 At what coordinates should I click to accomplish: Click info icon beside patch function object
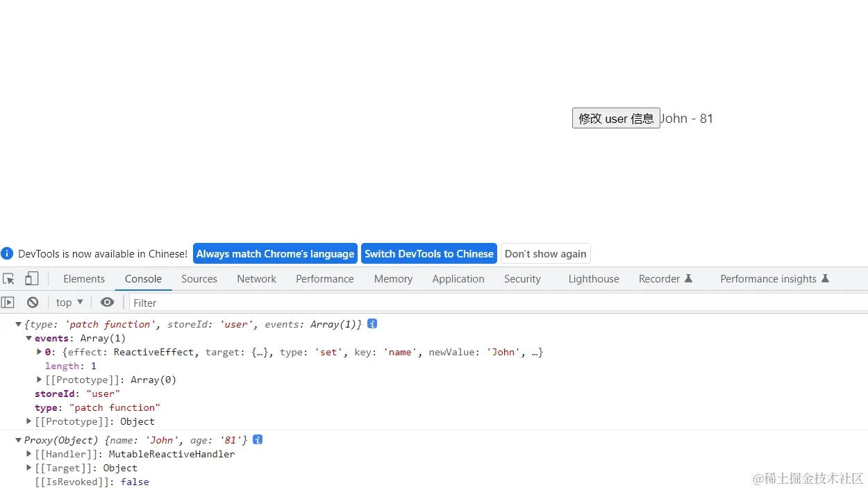[x=372, y=324]
